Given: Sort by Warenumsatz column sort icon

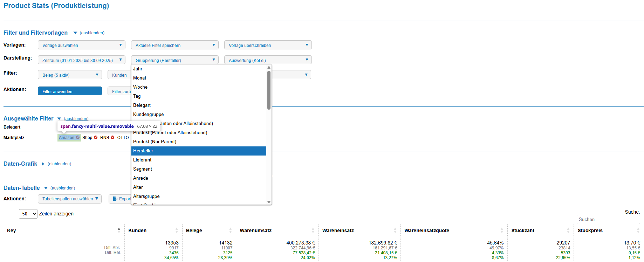Looking at the screenshot, I should click(313, 230).
